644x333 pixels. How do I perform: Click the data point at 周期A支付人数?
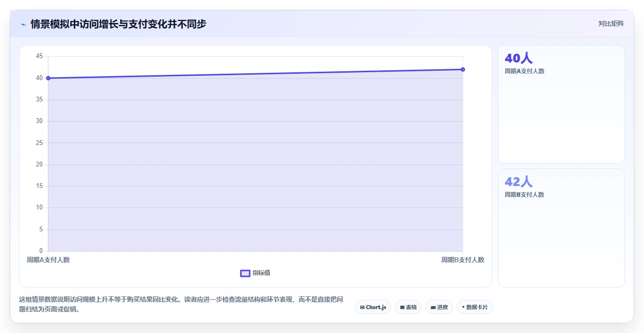pyautogui.click(x=48, y=78)
